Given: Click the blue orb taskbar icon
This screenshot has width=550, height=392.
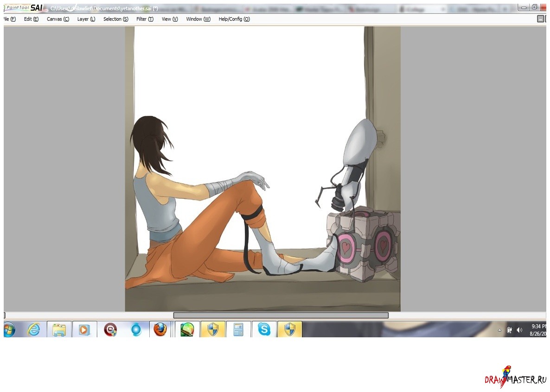Looking at the screenshot, I should pyautogui.click(x=136, y=329).
